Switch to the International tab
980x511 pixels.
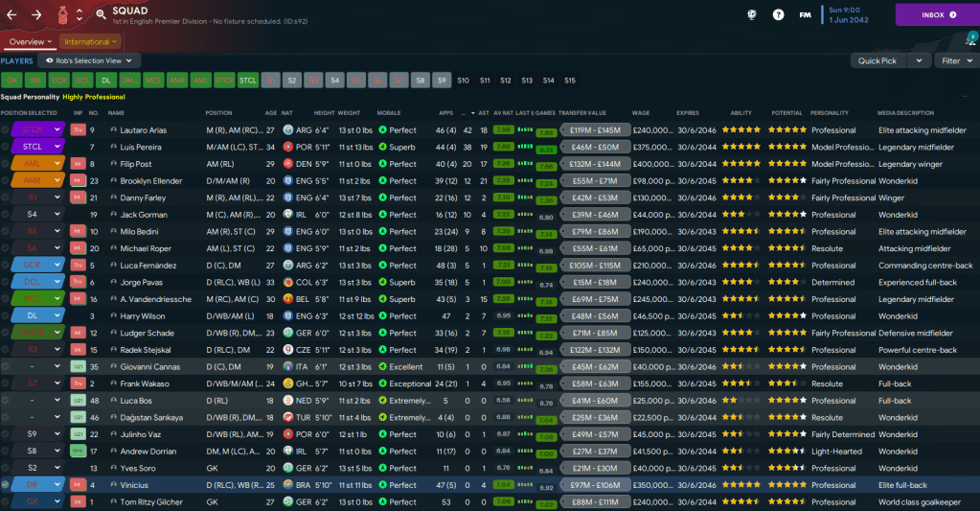(x=90, y=42)
